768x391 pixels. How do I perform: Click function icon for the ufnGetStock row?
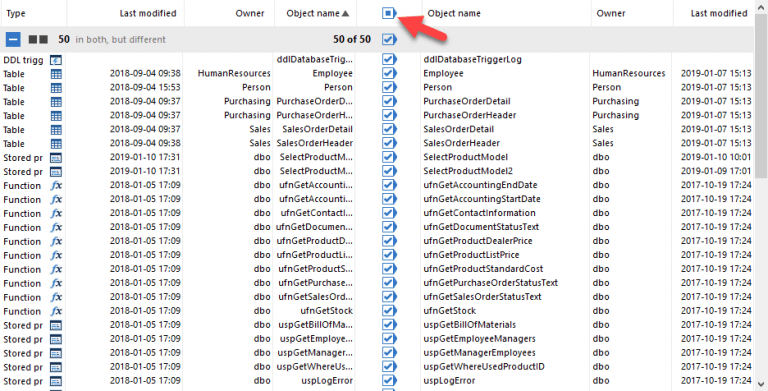point(56,312)
